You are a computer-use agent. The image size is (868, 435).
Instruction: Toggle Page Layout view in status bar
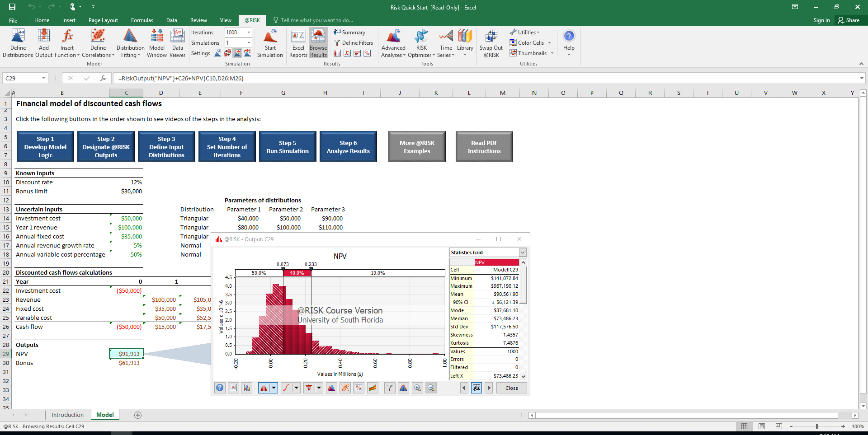(x=762, y=426)
